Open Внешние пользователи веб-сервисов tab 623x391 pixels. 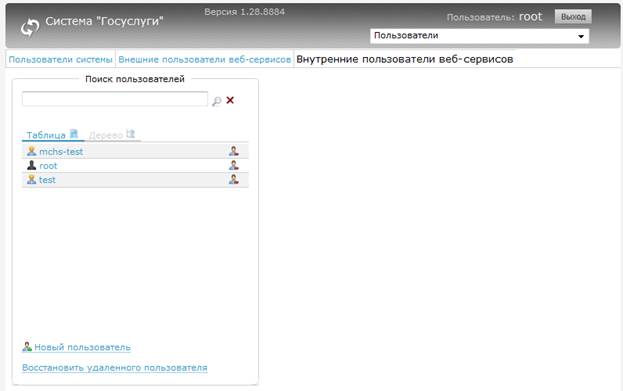pyautogui.click(x=205, y=60)
